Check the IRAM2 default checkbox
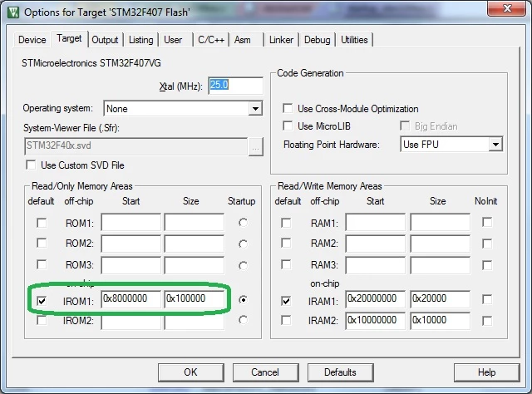Screen dimensions: 532x394 (x=286, y=320)
